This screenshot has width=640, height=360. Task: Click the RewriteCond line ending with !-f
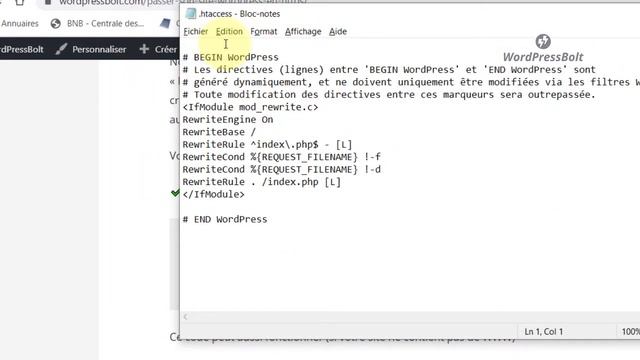tap(282, 157)
